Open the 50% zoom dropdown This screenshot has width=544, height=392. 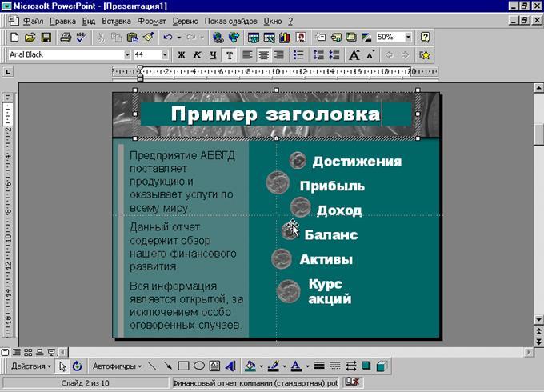(407, 37)
